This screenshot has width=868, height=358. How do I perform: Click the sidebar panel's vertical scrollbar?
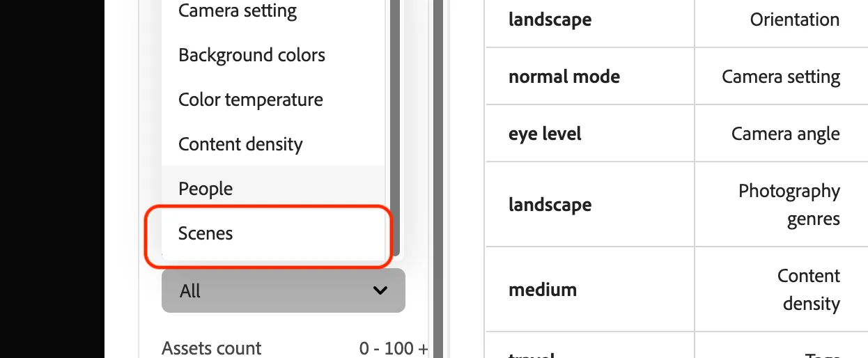[x=438, y=179]
